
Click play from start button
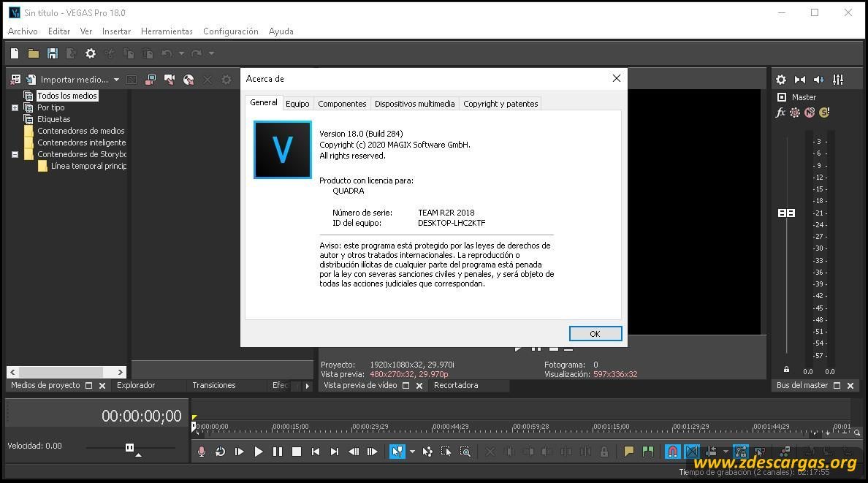point(239,452)
